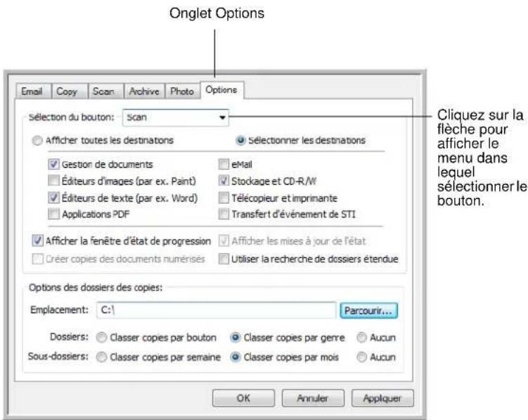Open the Photo tab
This screenshot has width=528, height=420.
pos(182,91)
